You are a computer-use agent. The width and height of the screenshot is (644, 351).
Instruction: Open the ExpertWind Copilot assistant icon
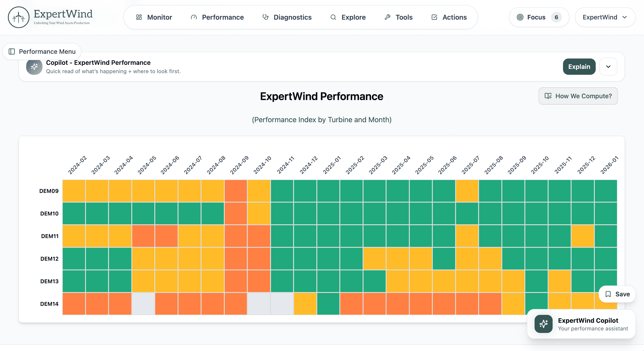tap(543, 324)
